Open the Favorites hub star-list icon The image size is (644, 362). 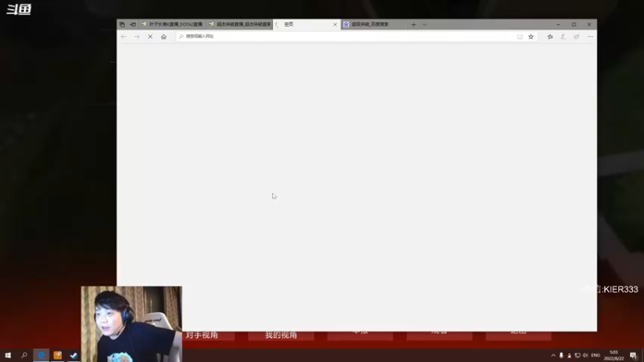click(x=550, y=36)
